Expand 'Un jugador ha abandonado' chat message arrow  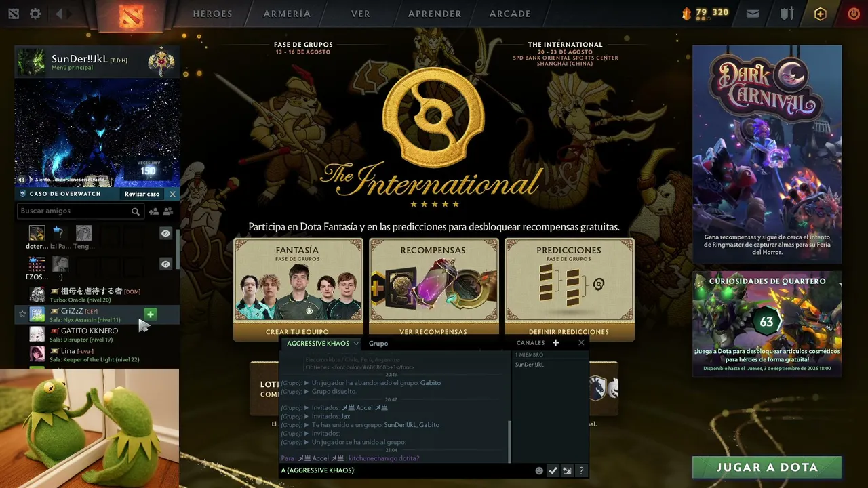[307, 383]
